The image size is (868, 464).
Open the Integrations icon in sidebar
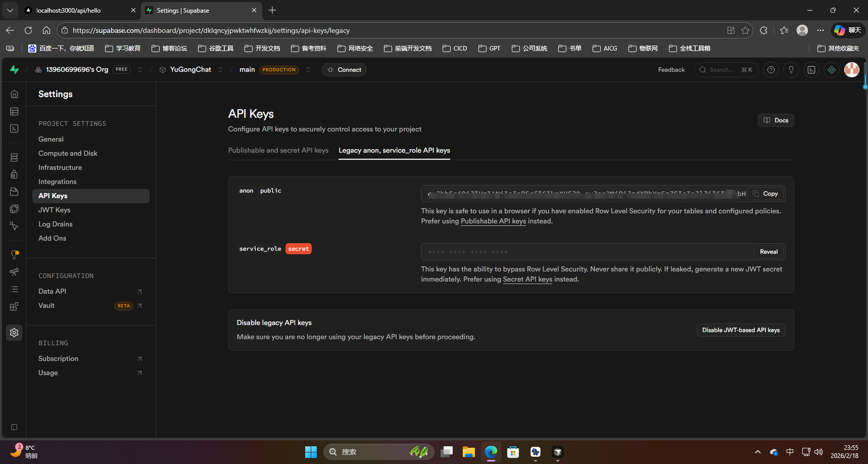14,306
